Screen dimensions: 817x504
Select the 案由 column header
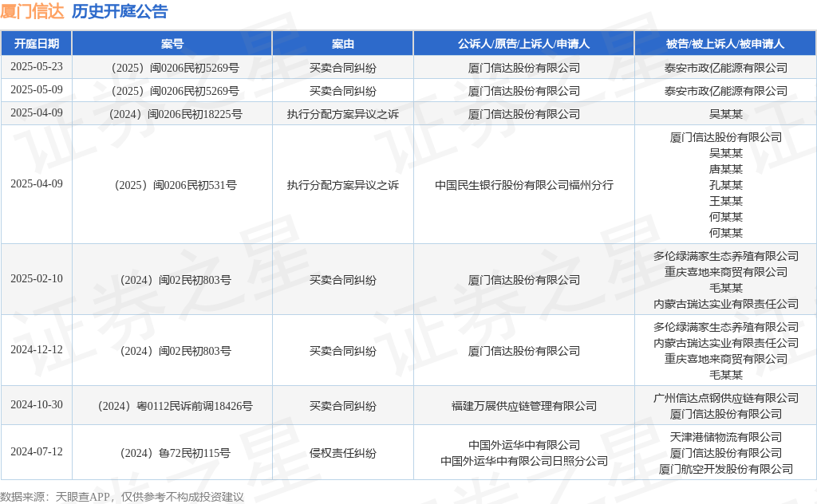pyautogui.click(x=343, y=44)
